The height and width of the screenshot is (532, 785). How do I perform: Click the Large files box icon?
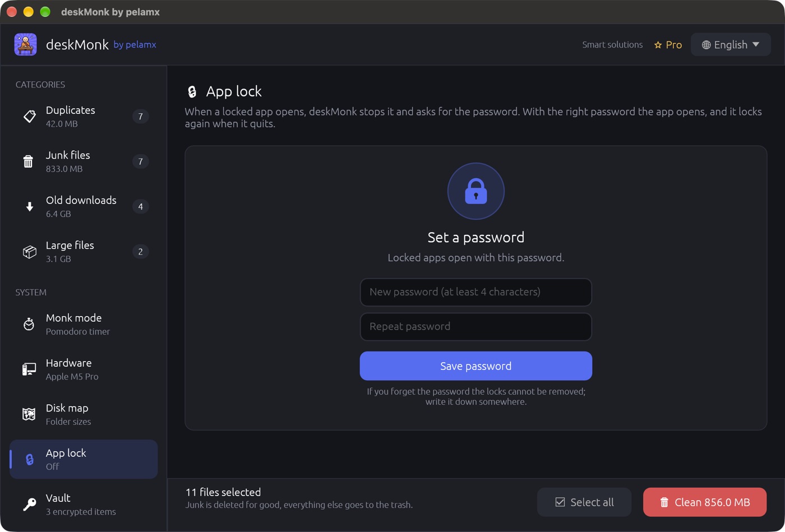[x=29, y=252]
